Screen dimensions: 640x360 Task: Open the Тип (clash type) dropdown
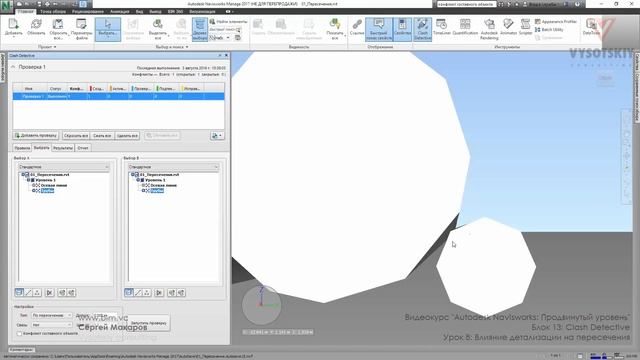(x=52, y=316)
